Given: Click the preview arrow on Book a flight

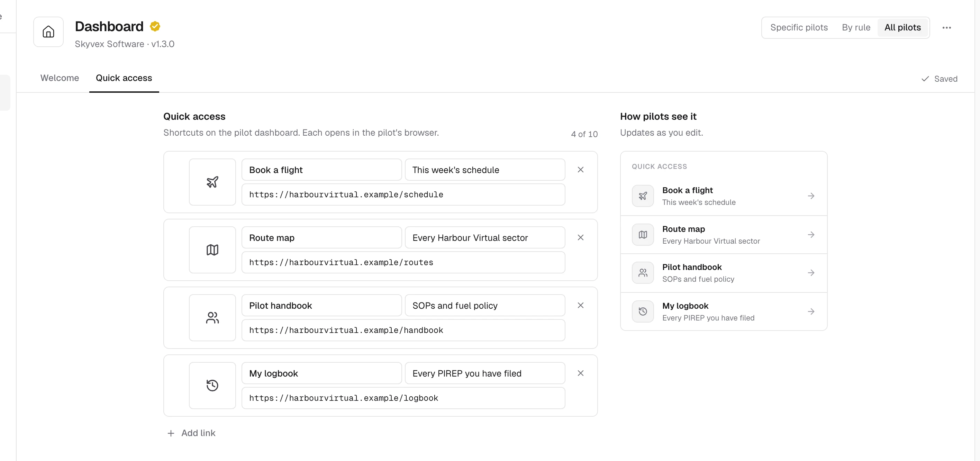Looking at the screenshot, I should 811,196.
